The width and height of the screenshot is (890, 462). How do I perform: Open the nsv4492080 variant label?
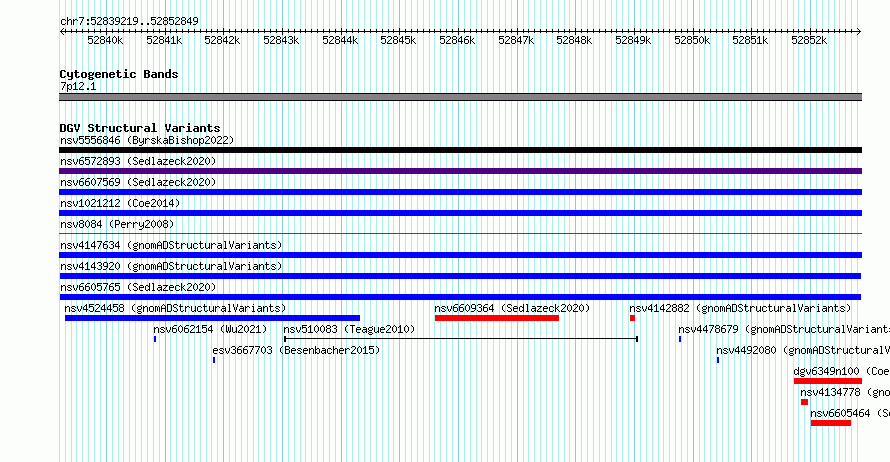[x=803, y=350]
